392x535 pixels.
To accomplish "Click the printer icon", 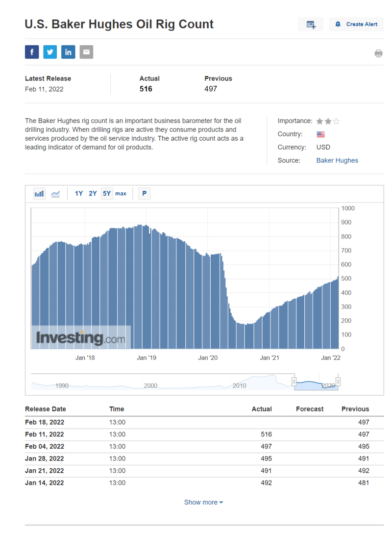I will coord(378,53).
